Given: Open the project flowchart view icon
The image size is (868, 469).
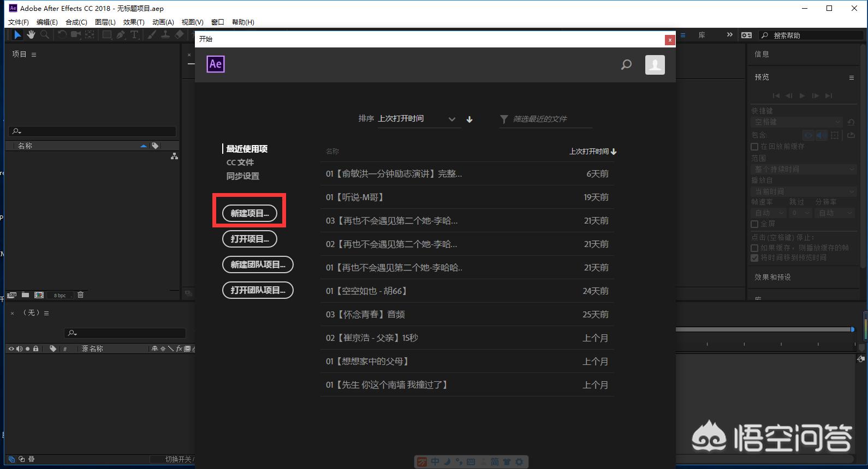Looking at the screenshot, I should pos(174,157).
